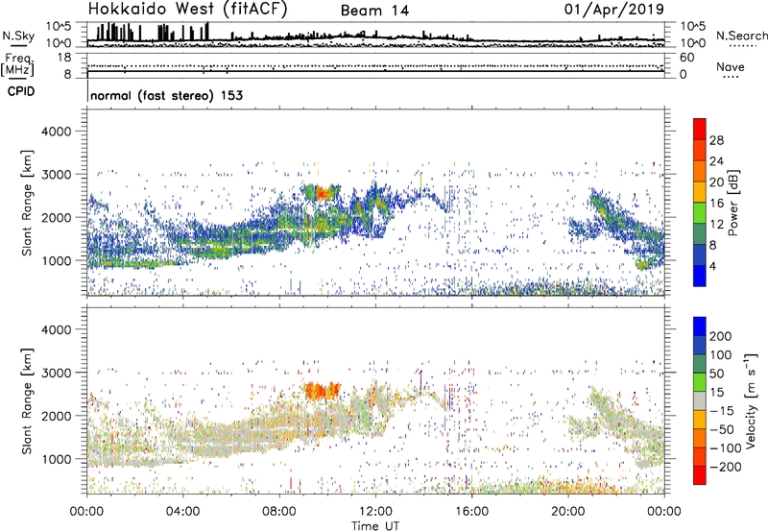The height and width of the screenshot is (532, 768).
Task: Select the 'Beam 14' label
Action: [374, 11]
